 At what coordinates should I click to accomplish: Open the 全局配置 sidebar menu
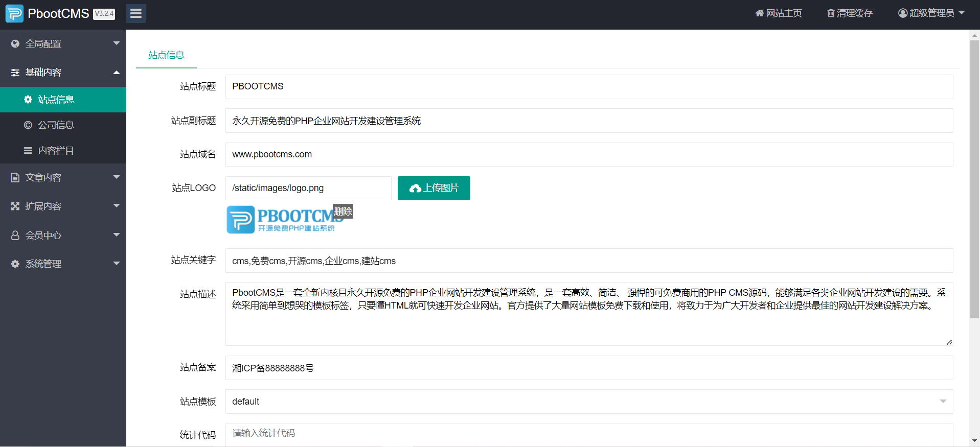pos(63,44)
